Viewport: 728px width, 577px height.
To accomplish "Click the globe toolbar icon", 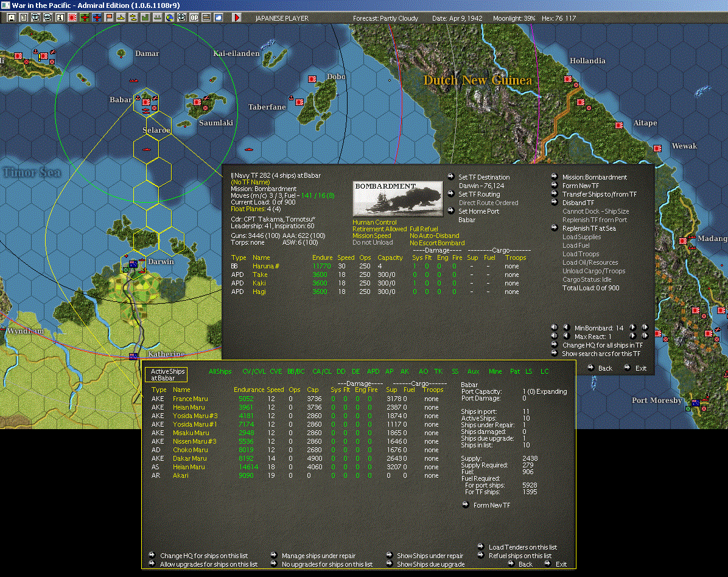I will 169,18.
